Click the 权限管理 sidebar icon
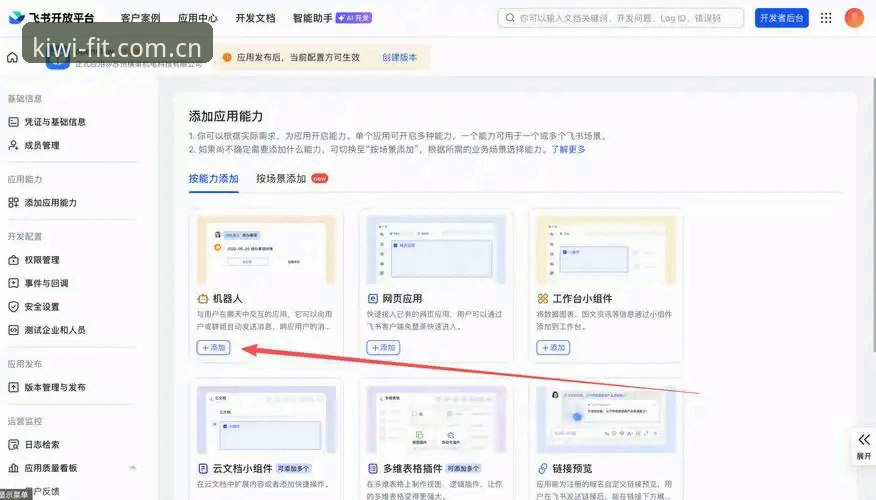Screen dimensions: 876x500 point(13,260)
